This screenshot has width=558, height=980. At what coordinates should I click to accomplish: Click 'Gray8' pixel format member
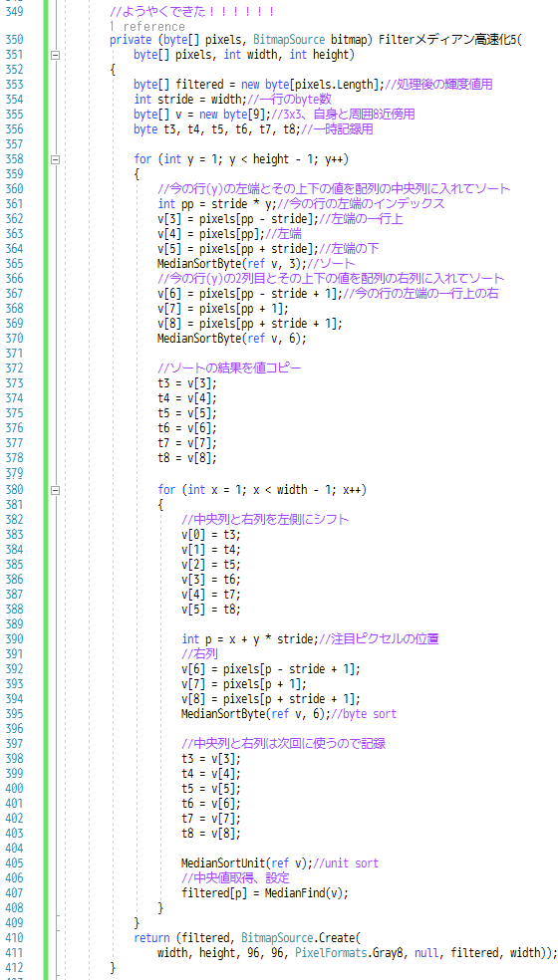[x=389, y=952]
